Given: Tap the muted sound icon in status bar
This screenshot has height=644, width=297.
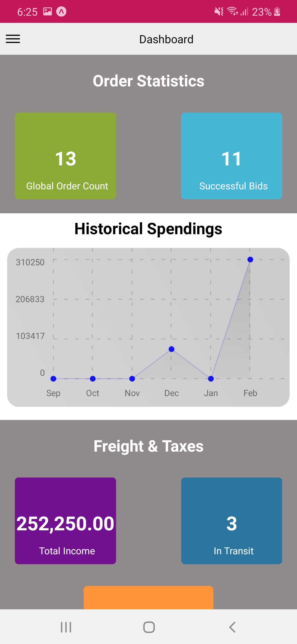Looking at the screenshot, I should tap(219, 12).
